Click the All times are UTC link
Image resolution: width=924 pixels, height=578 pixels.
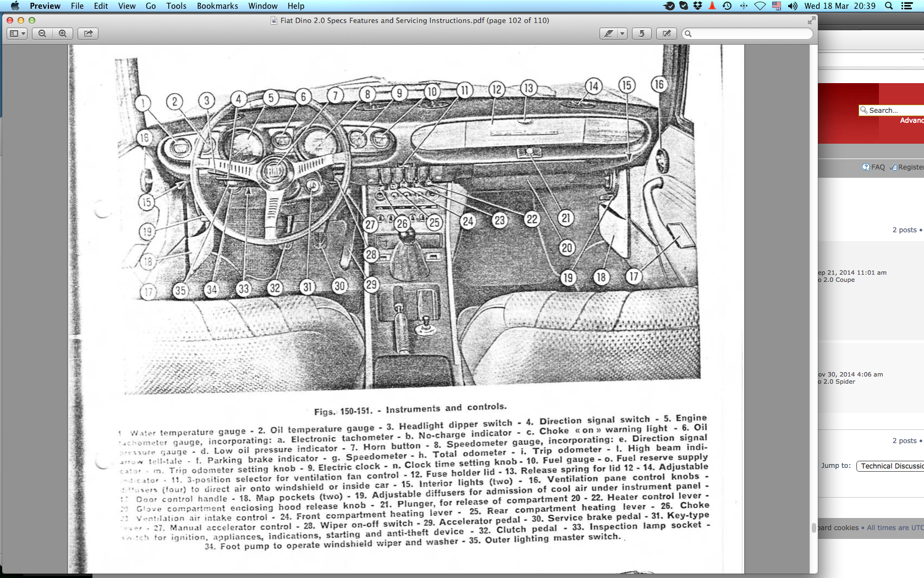(x=895, y=528)
